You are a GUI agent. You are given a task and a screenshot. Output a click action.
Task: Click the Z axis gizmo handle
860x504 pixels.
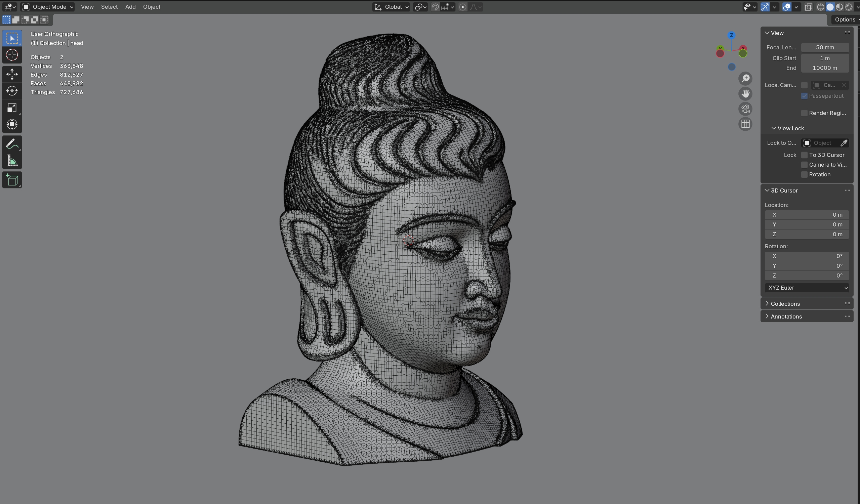[731, 35]
